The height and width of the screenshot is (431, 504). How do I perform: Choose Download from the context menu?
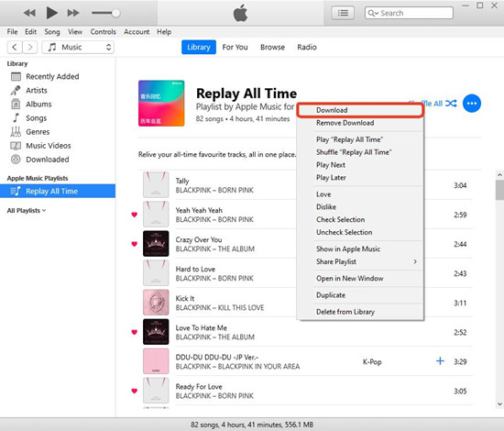coord(360,110)
